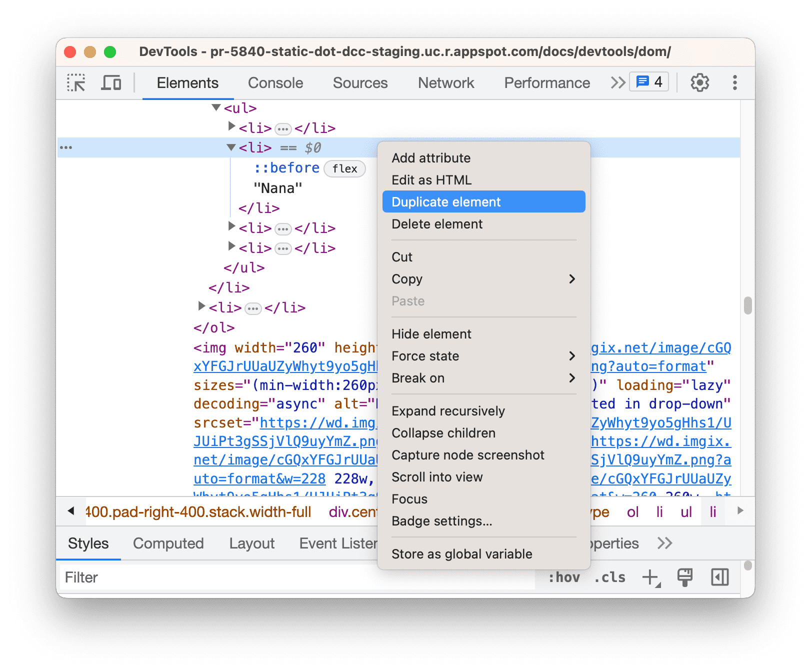Open the Break on submenu
The image size is (811, 672).
(x=483, y=378)
